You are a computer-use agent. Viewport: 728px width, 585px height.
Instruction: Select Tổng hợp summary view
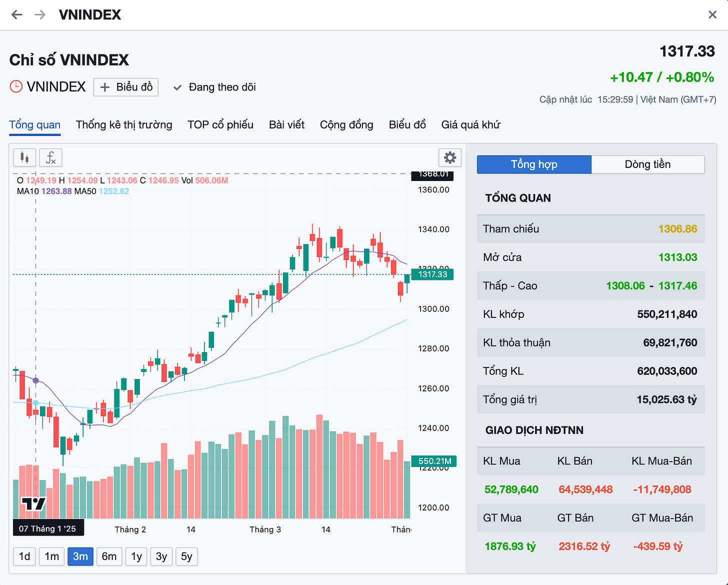tap(534, 164)
